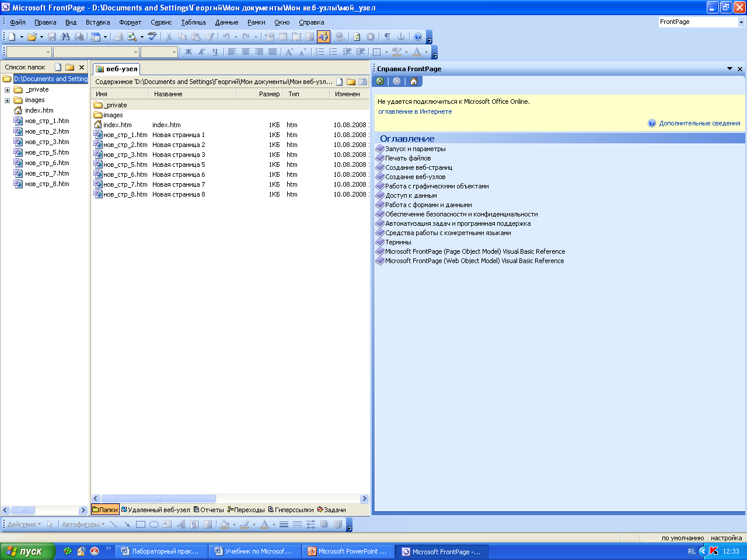Click Back arrow in the help pane
747x560 pixels.
[380, 81]
